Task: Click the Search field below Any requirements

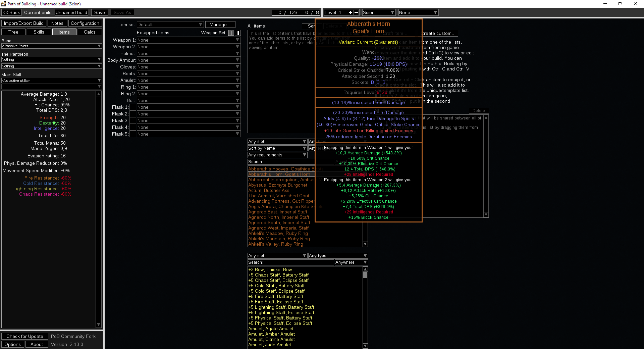Action: click(291, 162)
